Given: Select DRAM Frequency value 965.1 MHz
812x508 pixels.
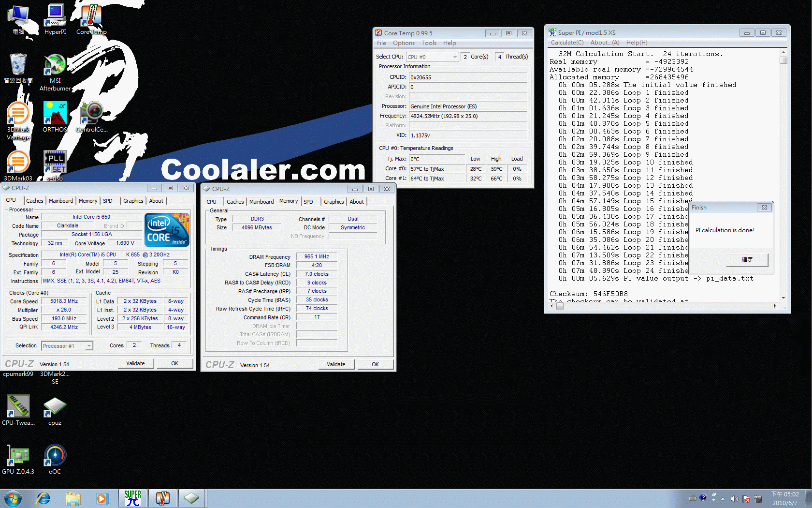Looking at the screenshot, I should point(317,257).
